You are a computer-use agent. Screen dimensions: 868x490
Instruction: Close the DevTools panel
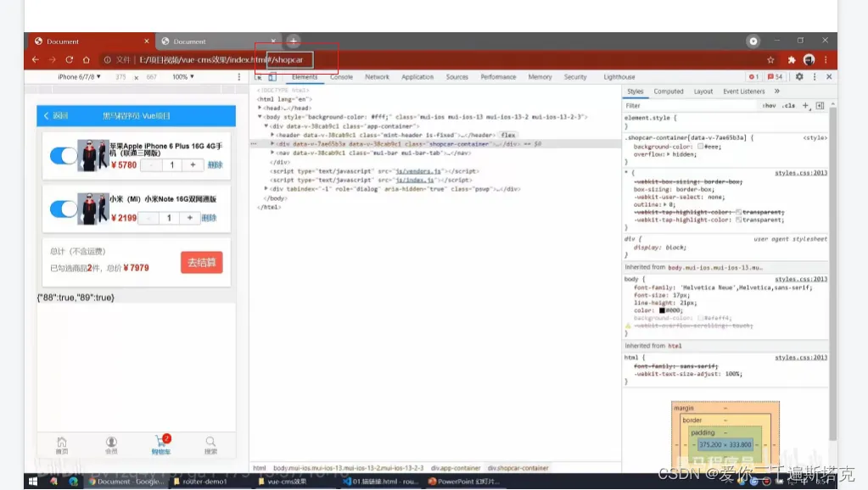829,77
